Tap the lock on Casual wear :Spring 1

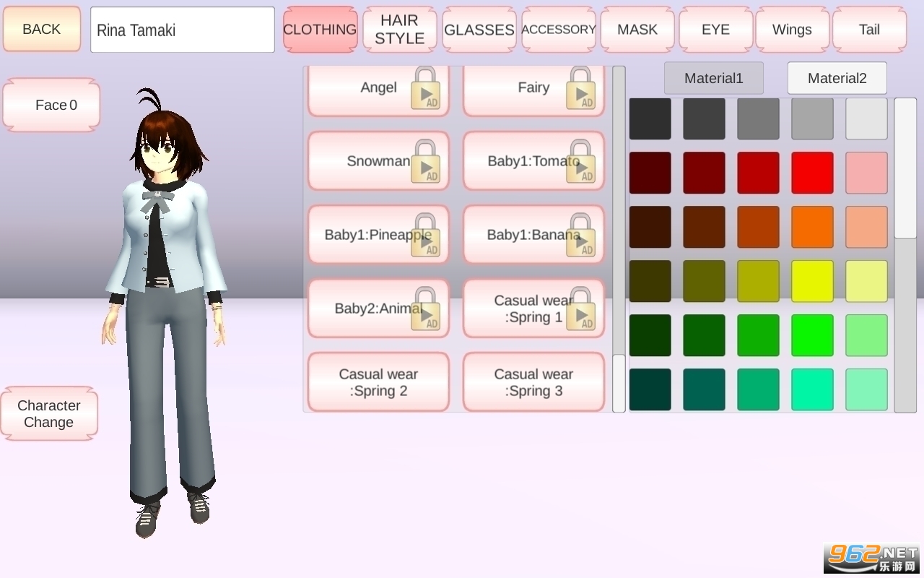pos(580,311)
